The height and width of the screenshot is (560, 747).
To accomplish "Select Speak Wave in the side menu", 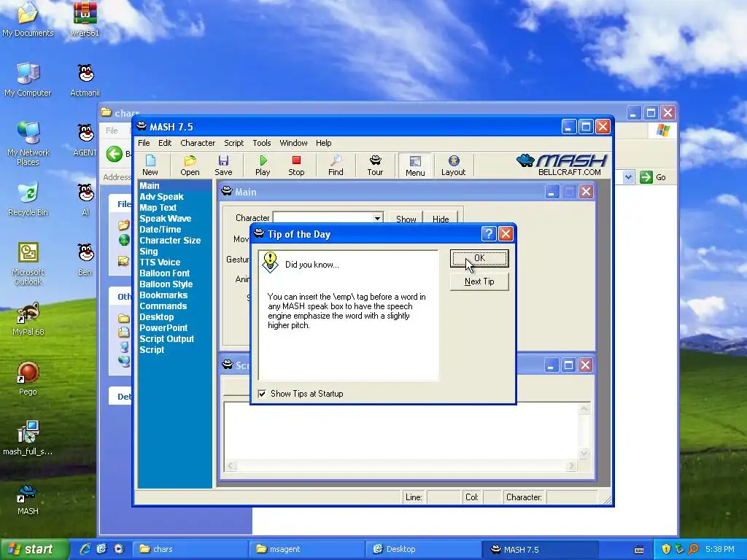I will coord(166,219).
